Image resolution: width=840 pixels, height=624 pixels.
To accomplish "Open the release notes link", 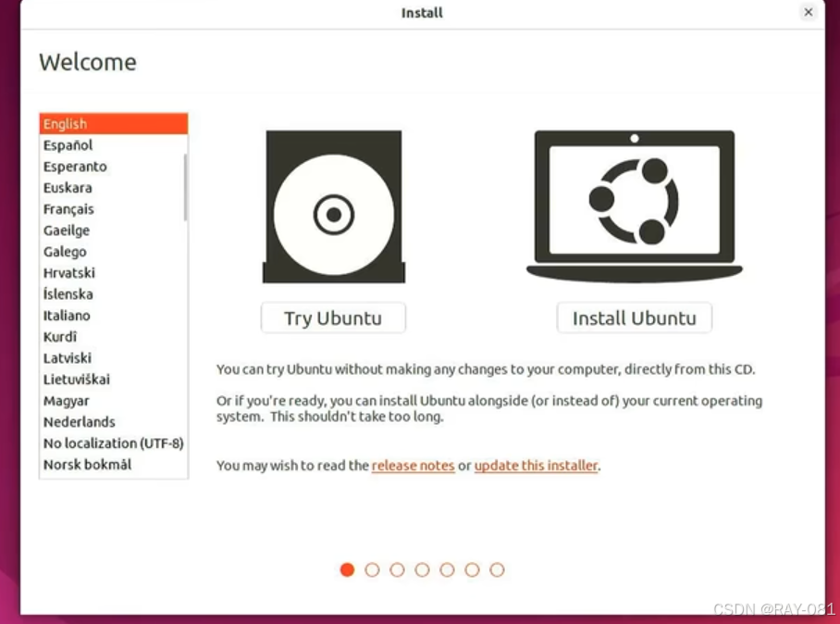I will (413, 466).
